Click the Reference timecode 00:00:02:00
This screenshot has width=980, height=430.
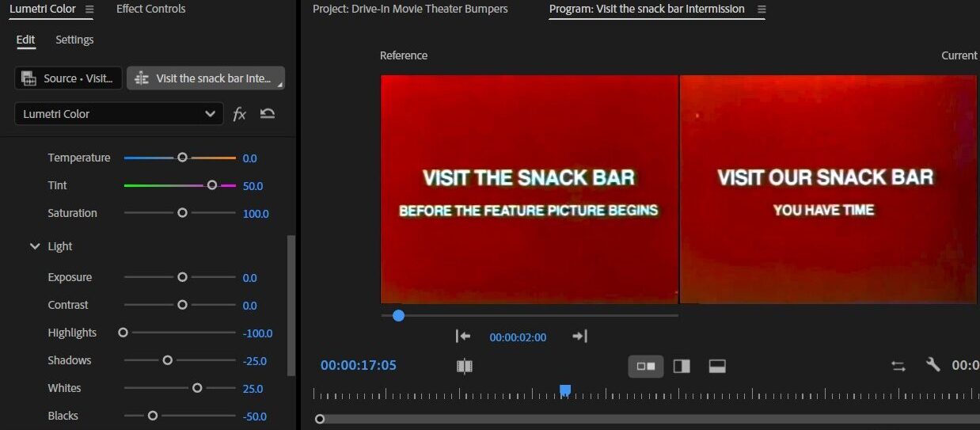pyautogui.click(x=518, y=337)
